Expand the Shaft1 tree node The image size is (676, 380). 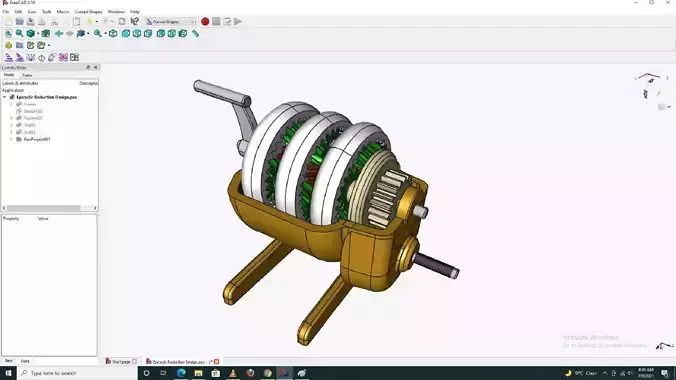pyautogui.click(x=12, y=125)
